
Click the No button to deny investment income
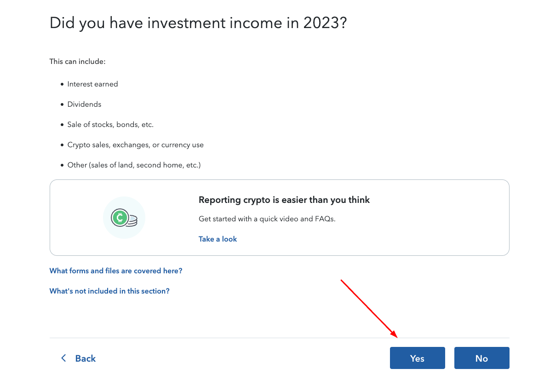481,358
